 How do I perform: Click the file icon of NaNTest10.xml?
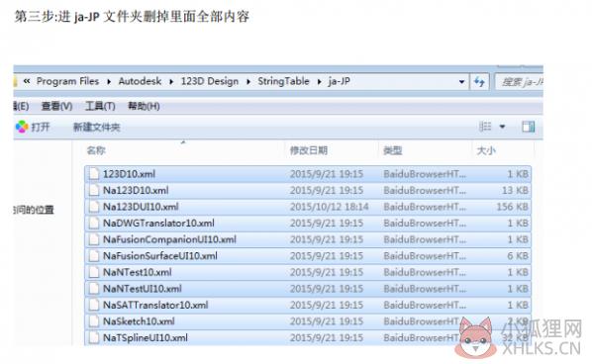tap(94, 272)
